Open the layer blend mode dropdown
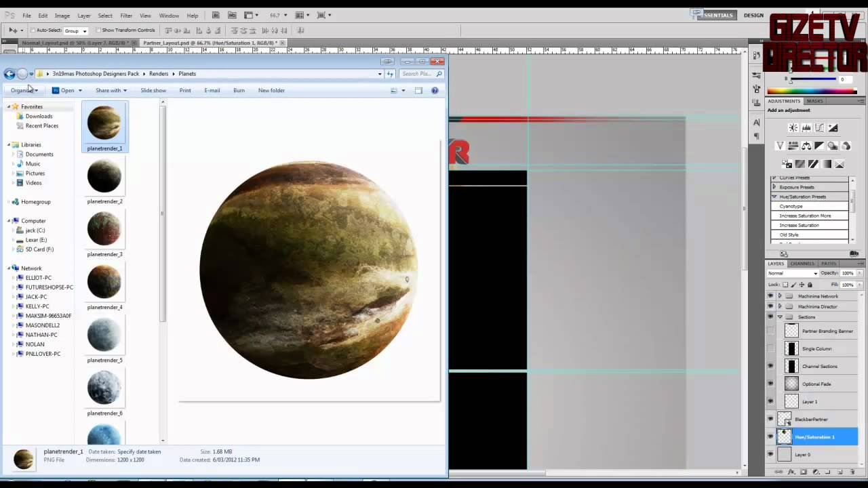The height and width of the screenshot is (488, 868). point(792,273)
